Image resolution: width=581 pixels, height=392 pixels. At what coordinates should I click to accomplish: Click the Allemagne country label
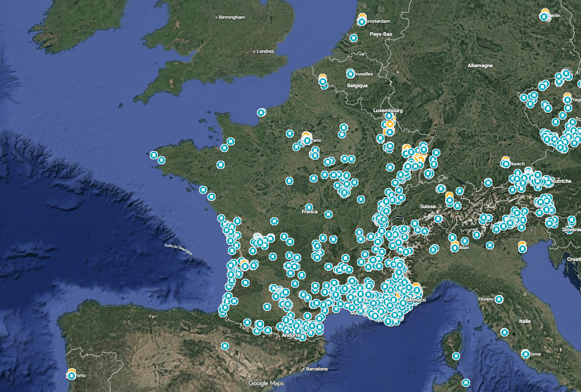click(480, 65)
